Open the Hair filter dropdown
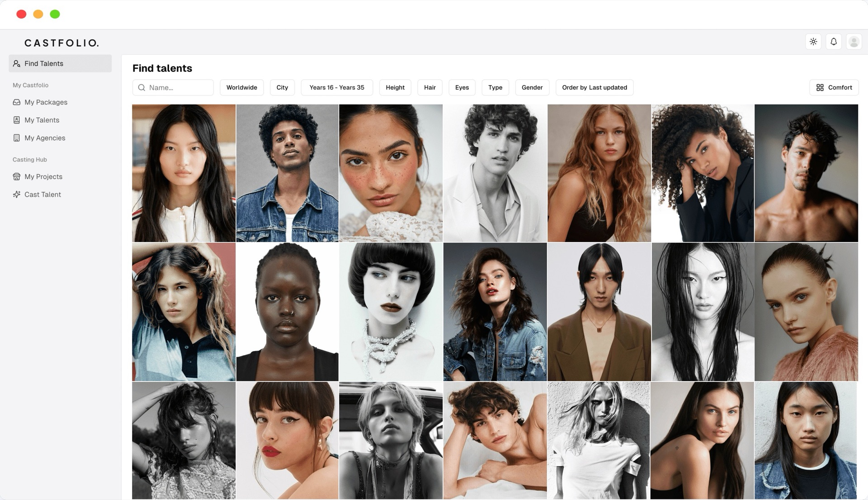The image size is (868, 500). click(x=430, y=87)
